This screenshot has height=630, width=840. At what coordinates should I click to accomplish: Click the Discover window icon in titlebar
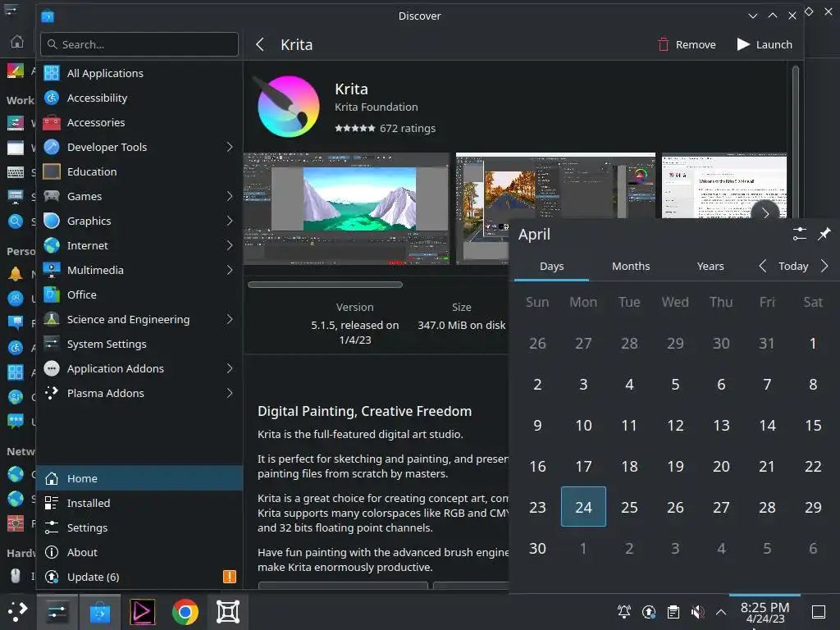[x=47, y=16]
